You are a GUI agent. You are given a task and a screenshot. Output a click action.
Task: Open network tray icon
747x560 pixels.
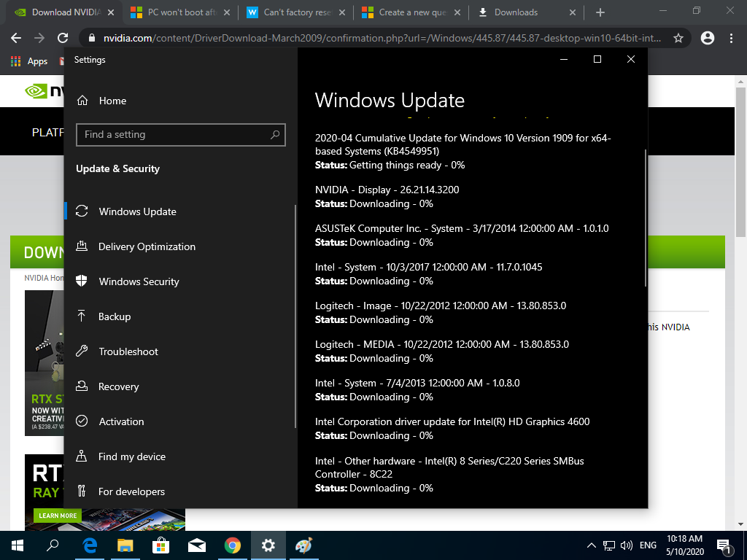[x=609, y=545]
